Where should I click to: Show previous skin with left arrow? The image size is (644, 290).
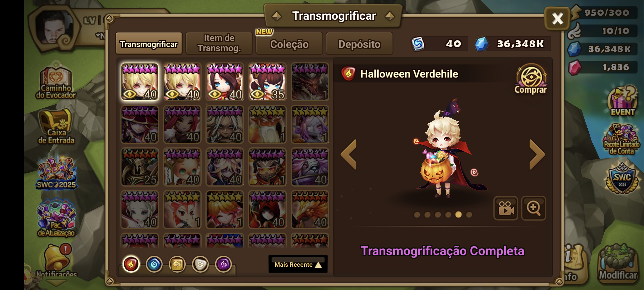click(349, 155)
